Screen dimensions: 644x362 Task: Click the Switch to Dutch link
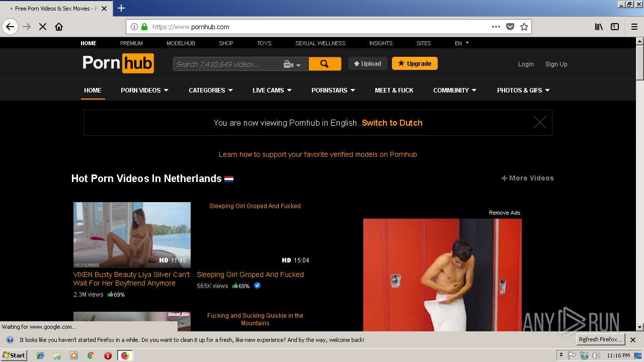pyautogui.click(x=392, y=123)
